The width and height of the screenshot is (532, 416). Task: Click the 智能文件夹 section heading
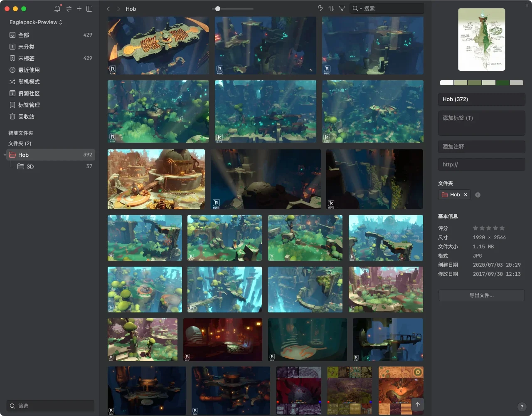point(21,133)
